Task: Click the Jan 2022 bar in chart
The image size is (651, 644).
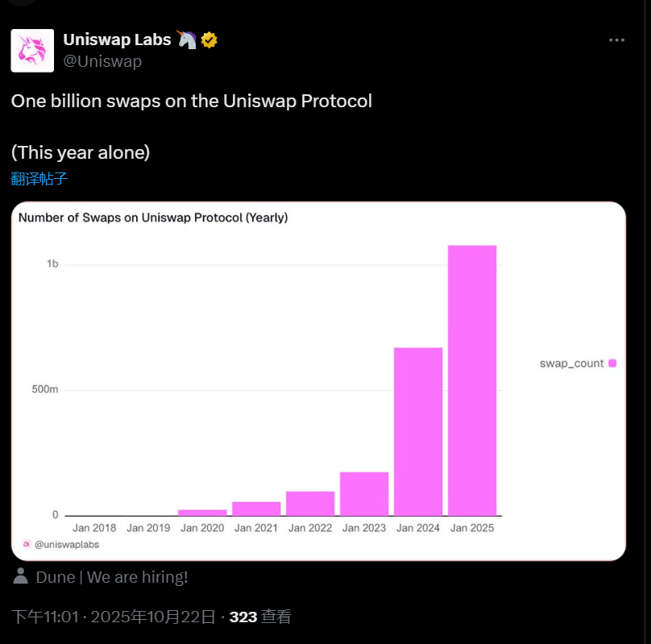Action: 310,503
